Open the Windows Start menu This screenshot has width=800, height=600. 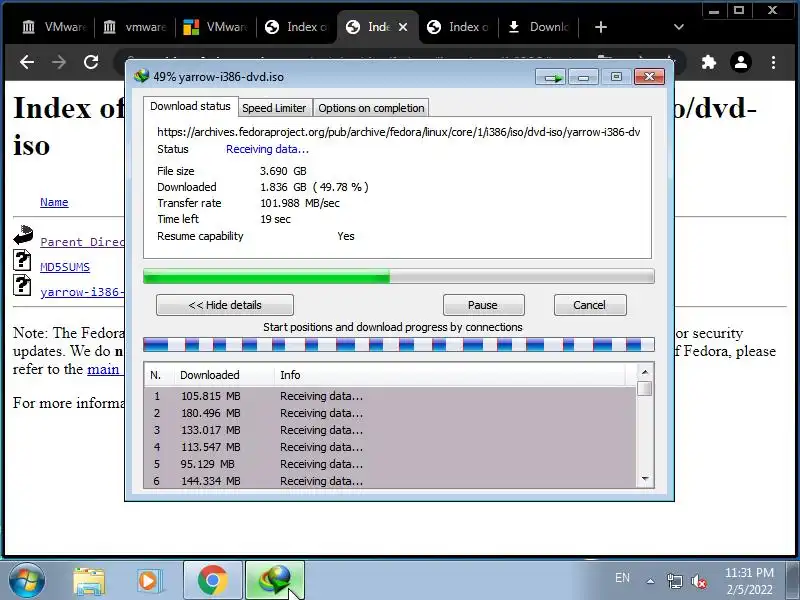26,581
